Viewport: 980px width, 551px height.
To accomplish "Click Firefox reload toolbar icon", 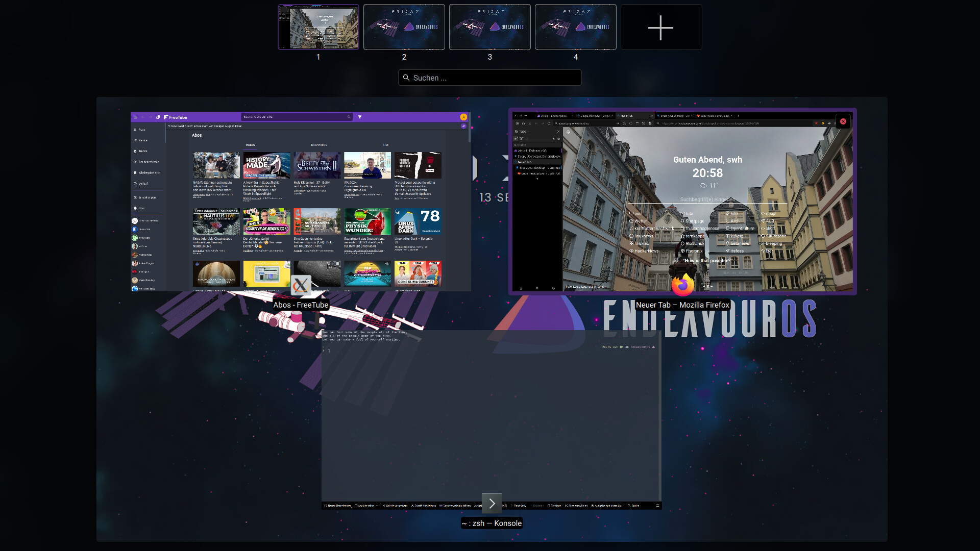I will (x=549, y=123).
